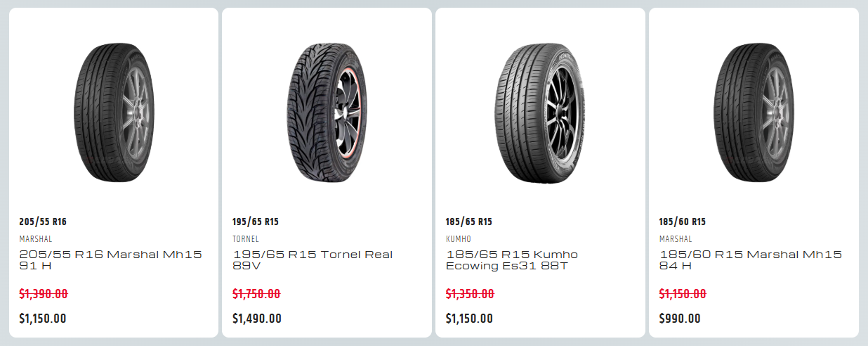Open the Kumho Ecowing tire image
Screen dimensions: 868x346
(x=540, y=113)
